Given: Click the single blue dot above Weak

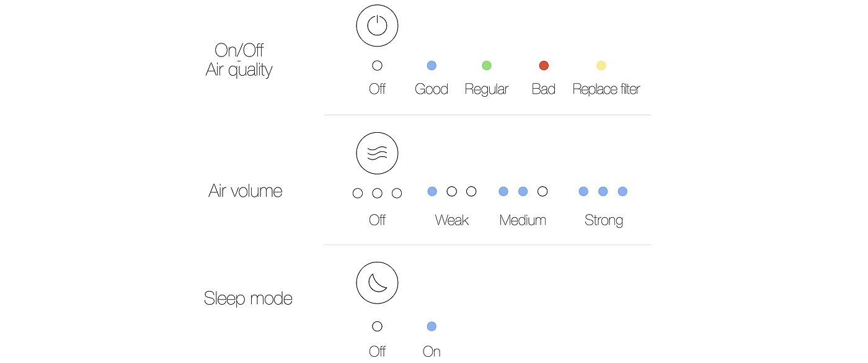Looking at the screenshot, I should (432, 191).
